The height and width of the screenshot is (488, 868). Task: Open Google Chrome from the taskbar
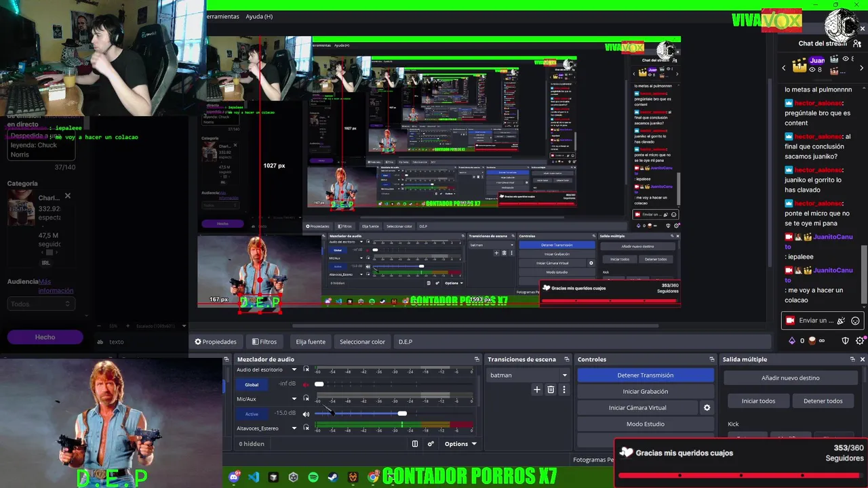373,477
